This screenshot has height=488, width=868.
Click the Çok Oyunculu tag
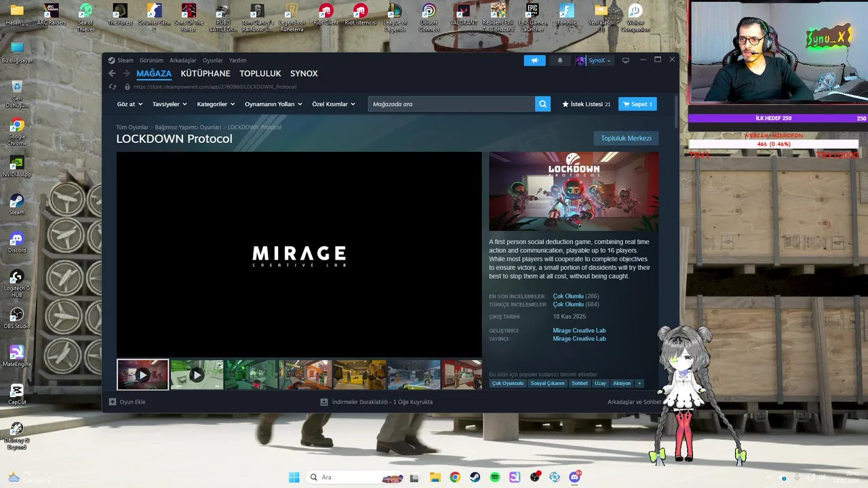pos(508,384)
